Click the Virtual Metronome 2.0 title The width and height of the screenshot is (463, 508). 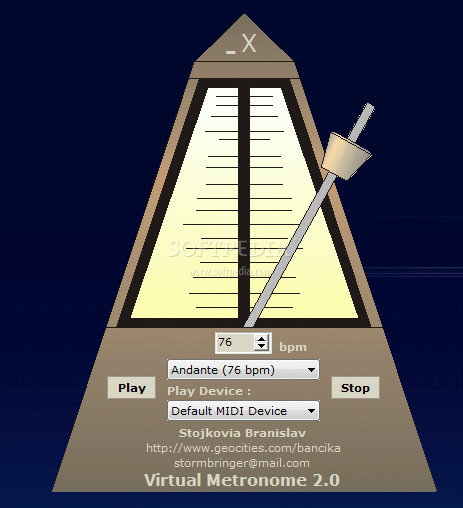[242, 480]
